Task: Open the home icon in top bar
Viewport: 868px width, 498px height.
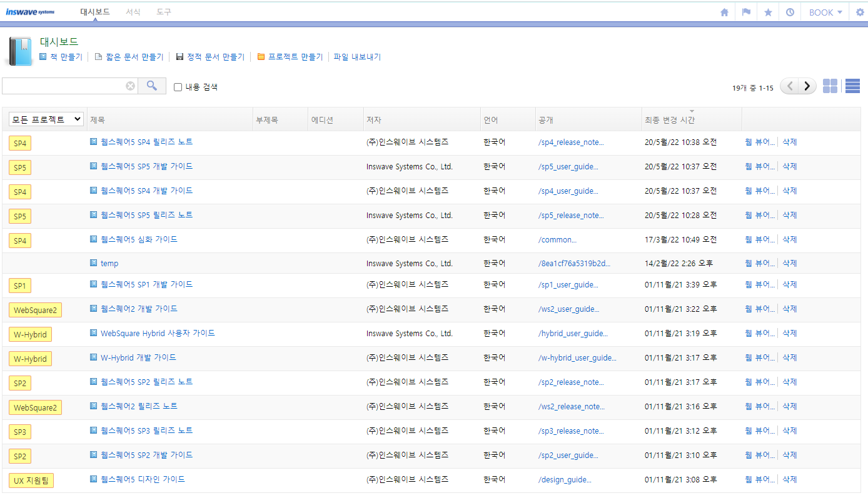Action: pos(724,12)
